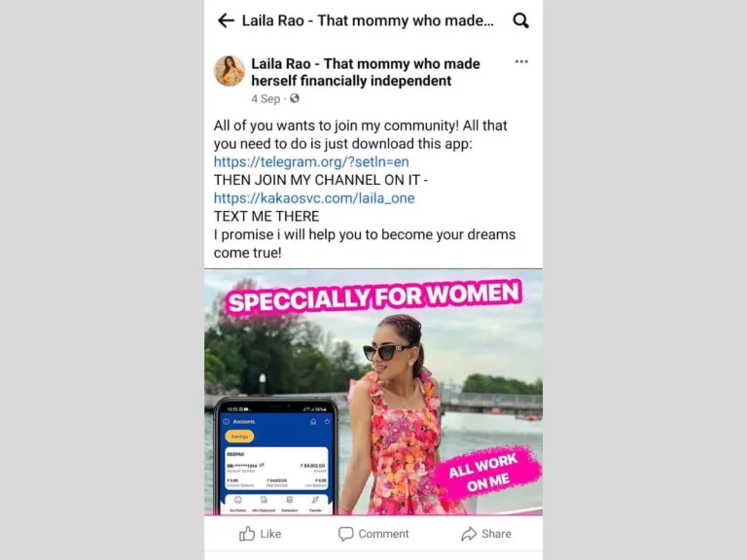
Task: Open Laila Rao's profile picture
Action: coord(230,71)
